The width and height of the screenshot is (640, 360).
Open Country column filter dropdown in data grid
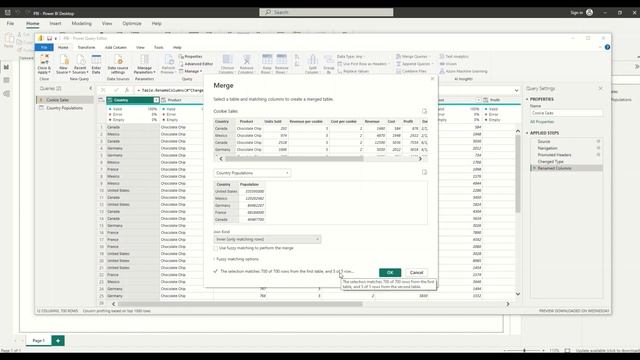click(156, 100)
